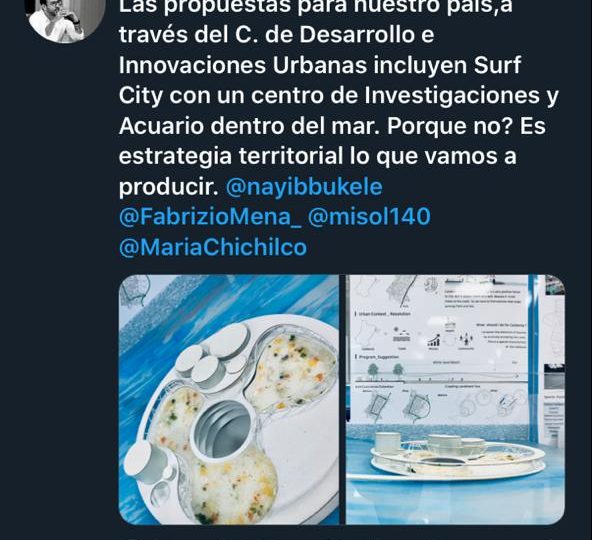Tap the circular model base in right photo
The image size is (592, 540).
coord(458,461)
